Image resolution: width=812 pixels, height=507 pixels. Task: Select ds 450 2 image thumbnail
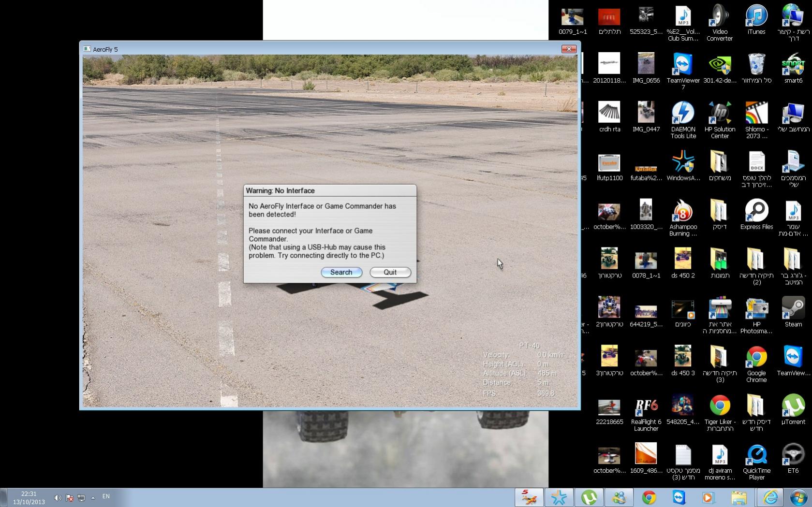683,263
